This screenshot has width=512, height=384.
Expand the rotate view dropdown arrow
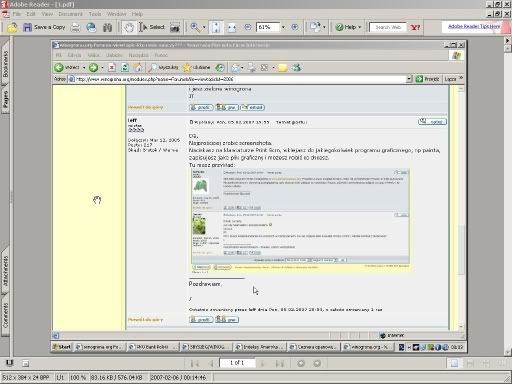point(324,27)
